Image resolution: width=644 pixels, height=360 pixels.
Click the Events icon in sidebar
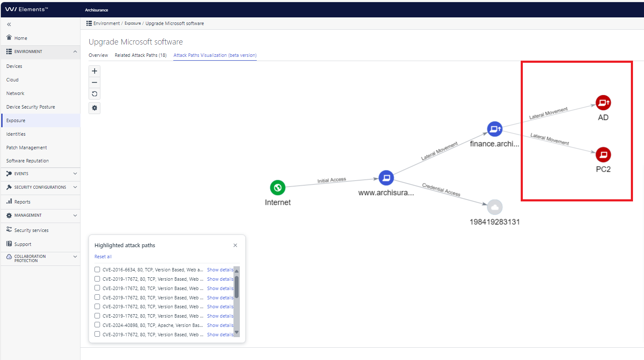click(x=9, y=173)
